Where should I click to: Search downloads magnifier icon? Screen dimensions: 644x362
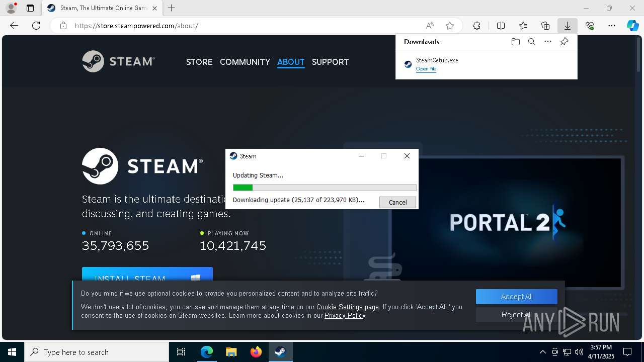click(531, 42)
